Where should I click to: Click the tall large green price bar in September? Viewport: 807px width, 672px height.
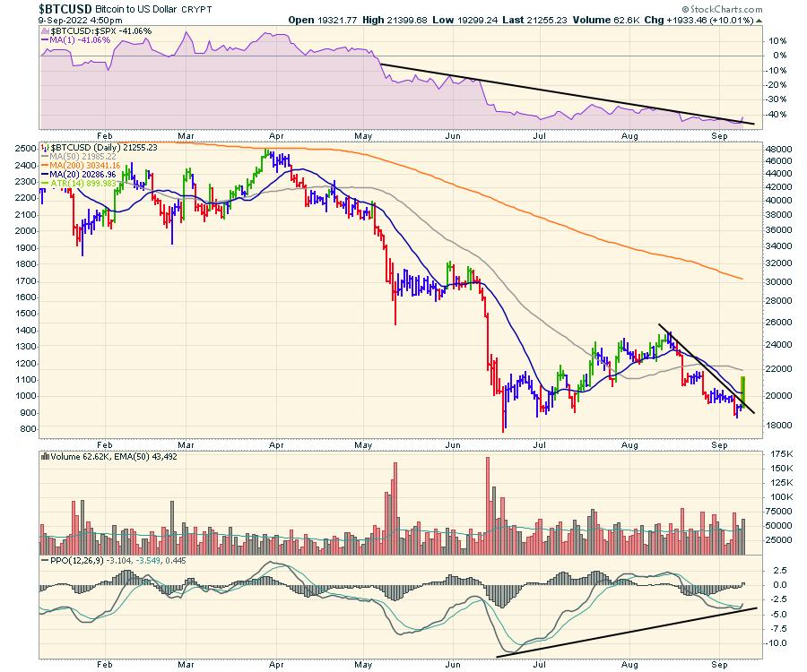pos(744,392)
